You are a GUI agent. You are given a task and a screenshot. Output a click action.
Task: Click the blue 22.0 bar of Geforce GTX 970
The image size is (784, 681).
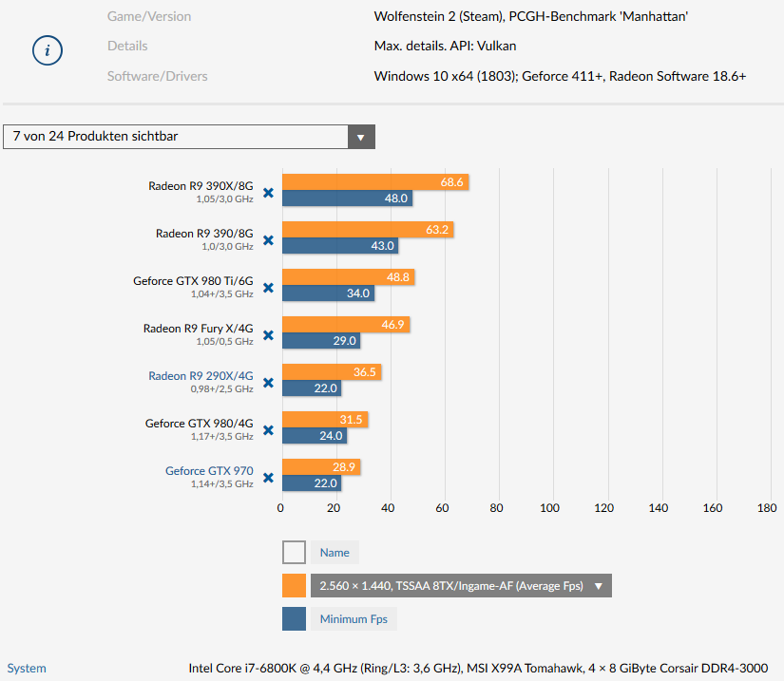pos(312,482)
